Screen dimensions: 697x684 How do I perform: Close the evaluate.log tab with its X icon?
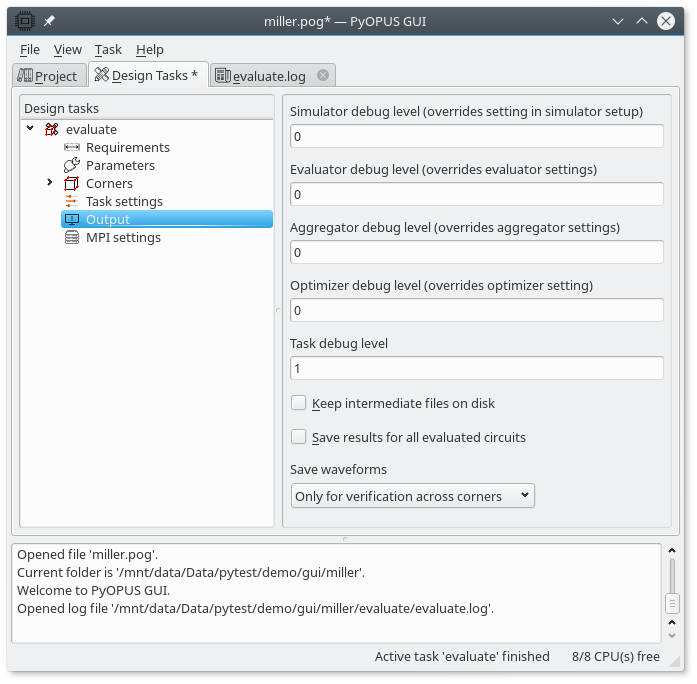click(323, 75)
